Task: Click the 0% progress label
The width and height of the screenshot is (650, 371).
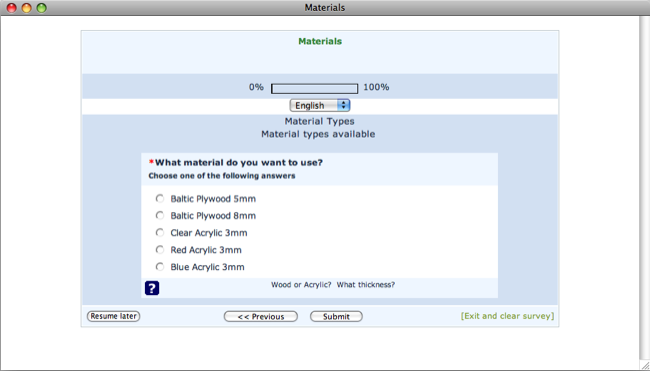Action: [256, 87]
